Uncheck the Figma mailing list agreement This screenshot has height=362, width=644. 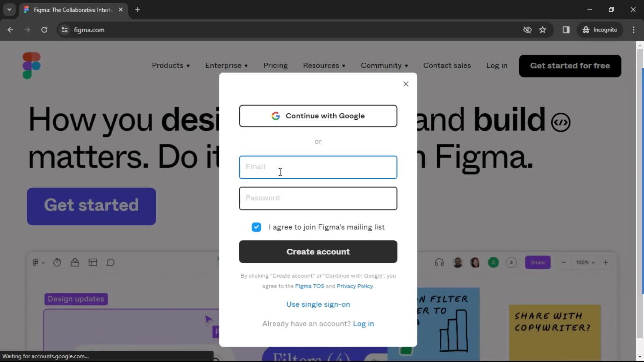pyautogui.click(x=256, y=227)
